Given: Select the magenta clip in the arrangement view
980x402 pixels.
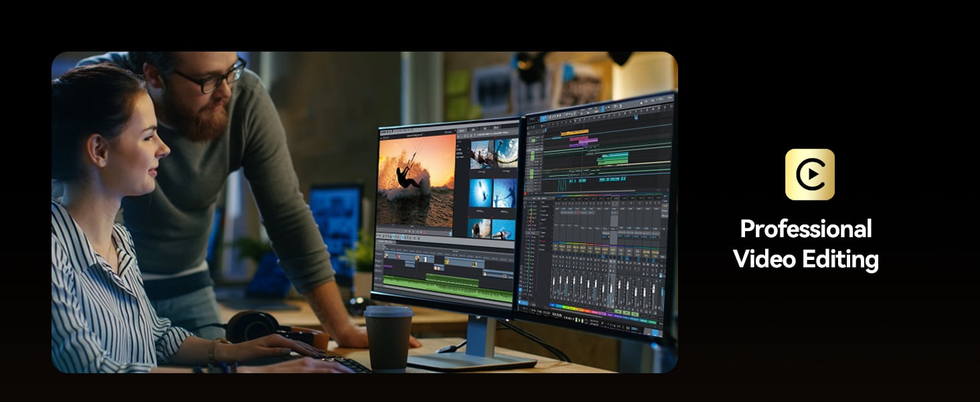Looking at the screenshot, I should pos(583,141).
